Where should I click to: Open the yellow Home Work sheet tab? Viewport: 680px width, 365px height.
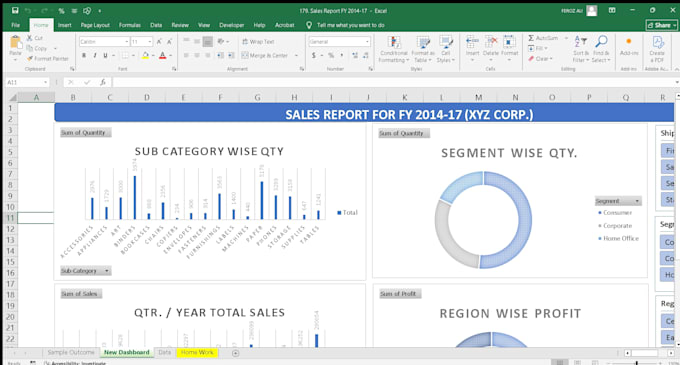coord(197,352)
